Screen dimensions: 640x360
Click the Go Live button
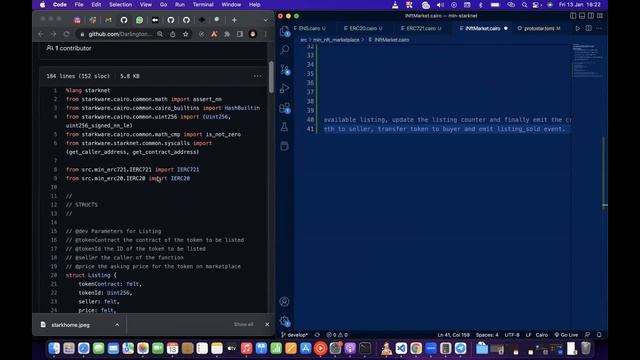coord(566,335)
